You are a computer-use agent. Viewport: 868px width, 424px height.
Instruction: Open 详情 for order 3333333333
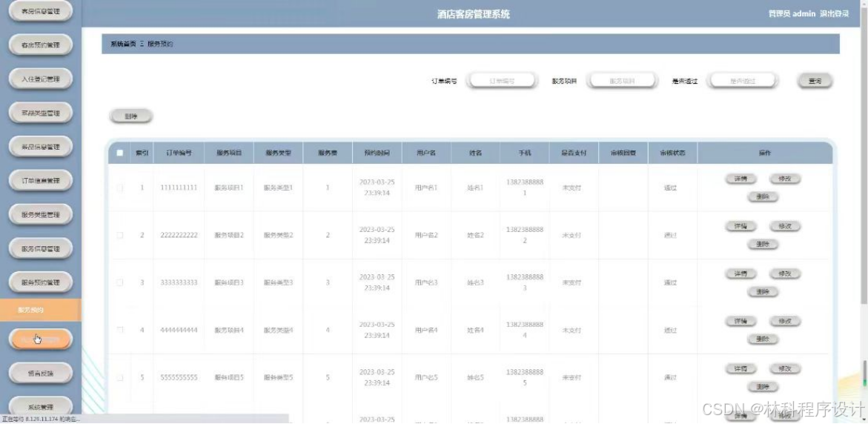click(741, 274)
